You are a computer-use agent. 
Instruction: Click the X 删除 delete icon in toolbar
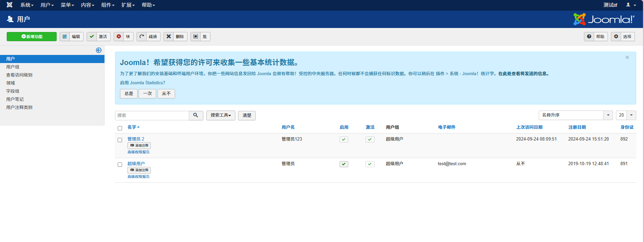(169, 36)
